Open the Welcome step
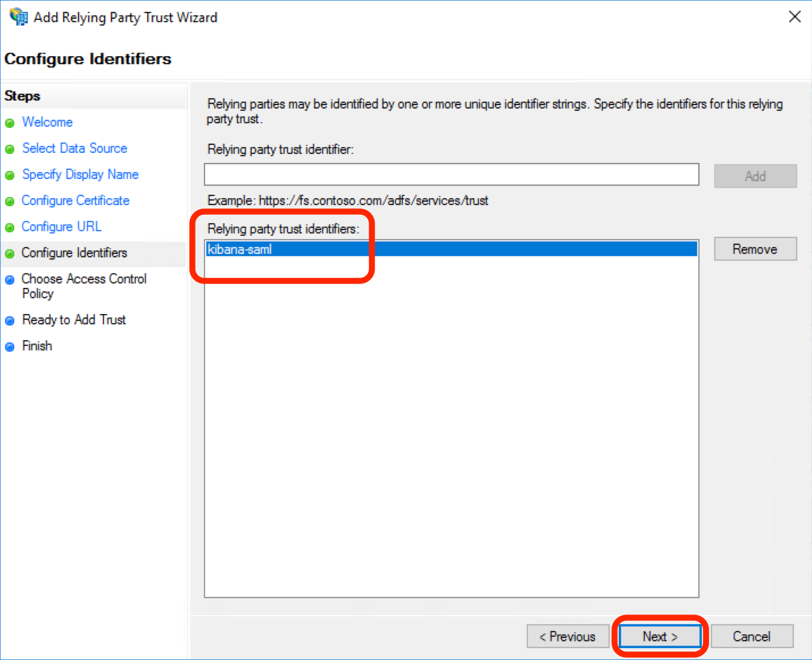Image resolution: width=812 pixels, height=660 pixels. 47,123
